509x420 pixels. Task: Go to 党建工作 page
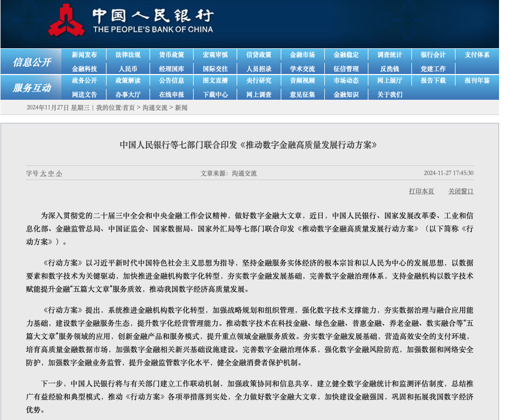pyautogui.click(x=433, y=69)
